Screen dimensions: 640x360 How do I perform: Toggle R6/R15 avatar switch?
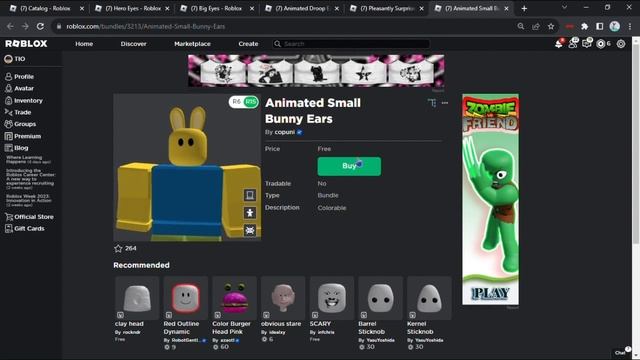pyautogui.click(x=244, y=102)
